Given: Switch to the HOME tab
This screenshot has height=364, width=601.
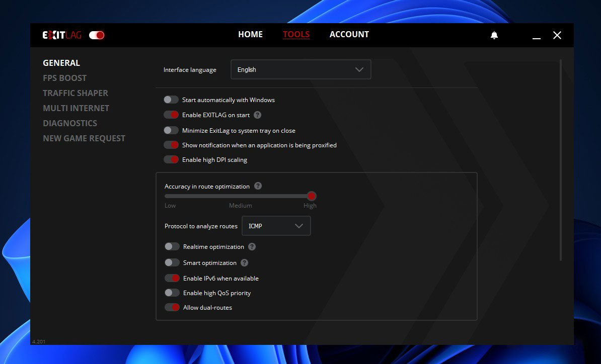Looking at the screenshot, I should pos(250,34).
